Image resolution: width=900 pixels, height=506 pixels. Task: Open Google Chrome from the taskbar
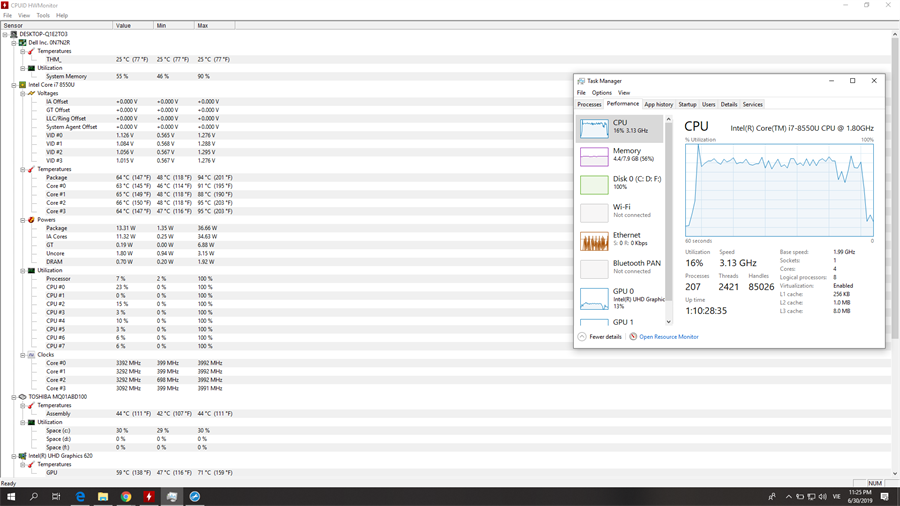click(x=126, y=496)
